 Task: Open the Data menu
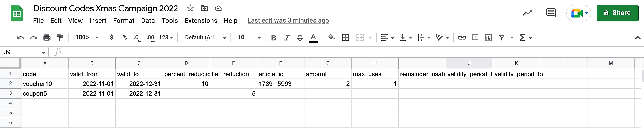tap(148, 21)
